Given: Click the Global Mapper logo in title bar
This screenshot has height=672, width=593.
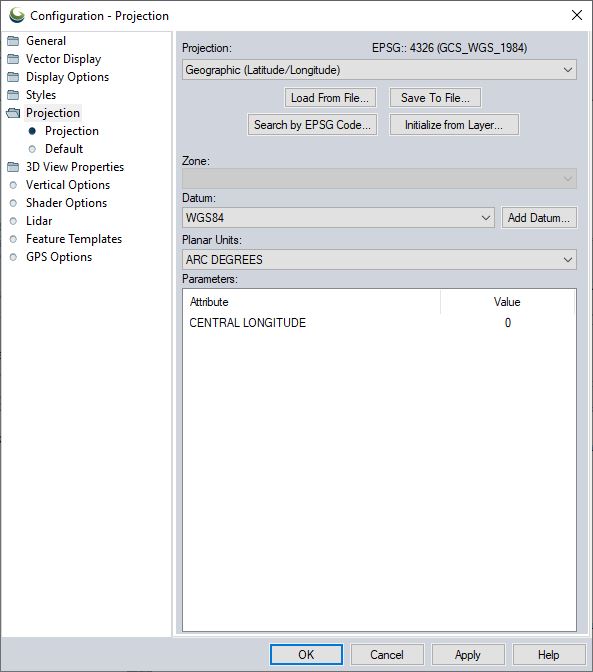Looking at the screenshot, I should click(x=17, y=15).
